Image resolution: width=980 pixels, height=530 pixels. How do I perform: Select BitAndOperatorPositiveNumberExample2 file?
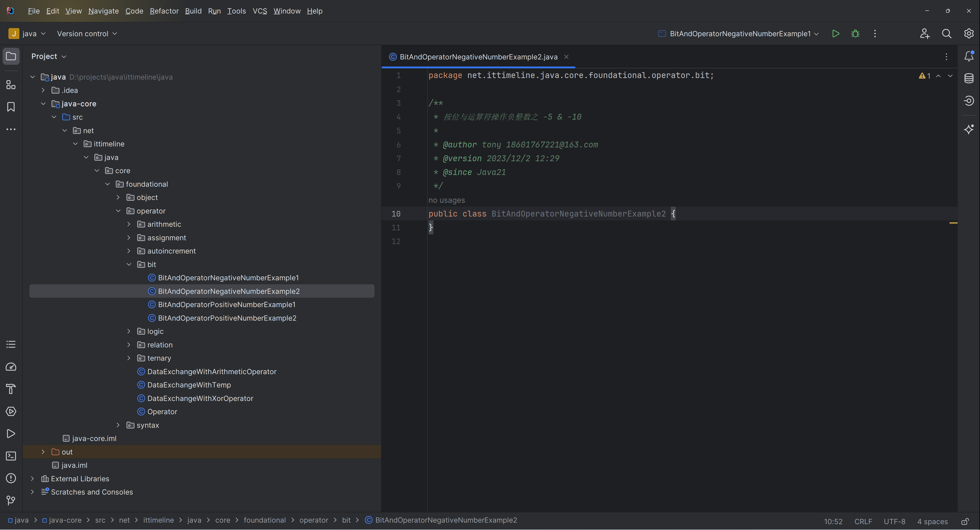coord(227,318)
